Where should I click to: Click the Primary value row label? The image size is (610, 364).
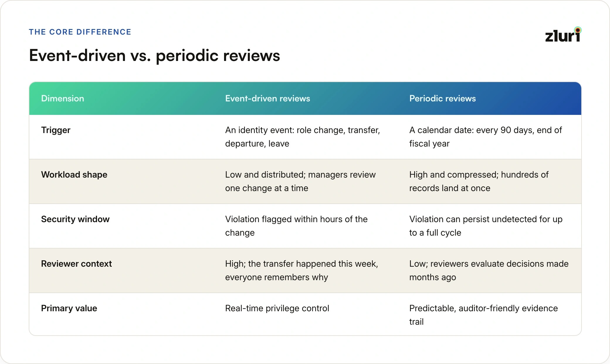click(x=69, y=308)
